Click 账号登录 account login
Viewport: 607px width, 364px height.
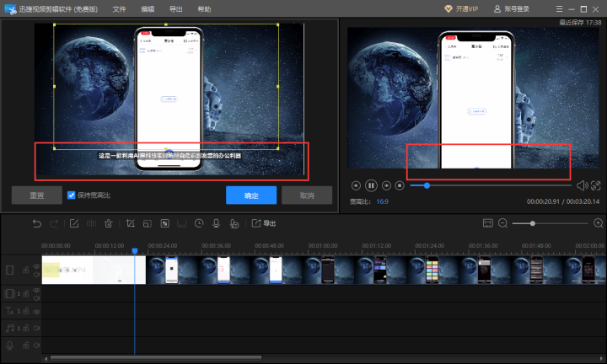tap(512, 9)
